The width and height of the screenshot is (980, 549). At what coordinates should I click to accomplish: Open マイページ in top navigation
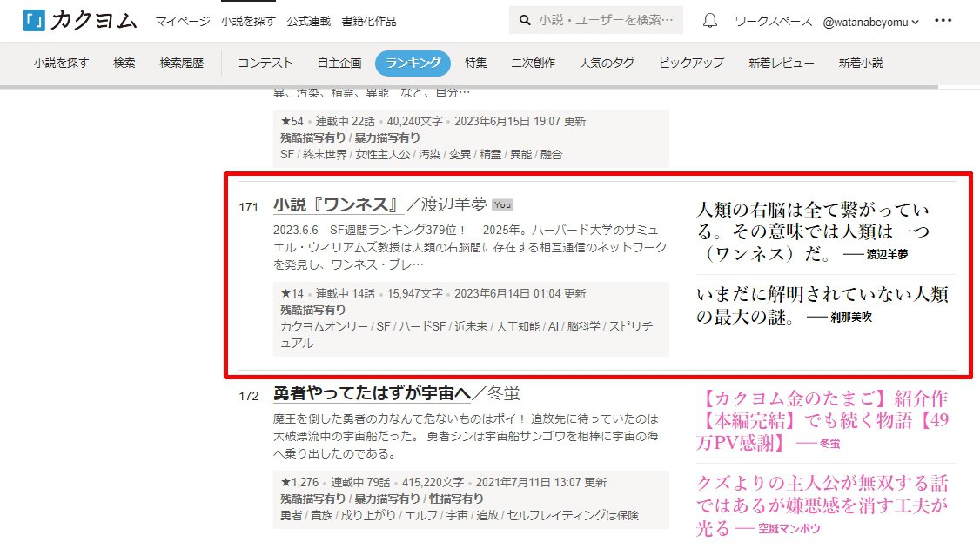[x=182, y=21]
